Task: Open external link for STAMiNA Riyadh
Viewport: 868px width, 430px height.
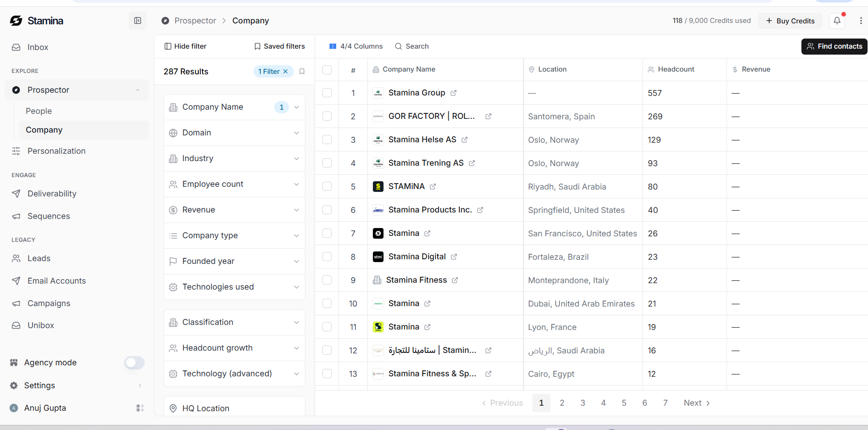Action: tap(433, 187)
